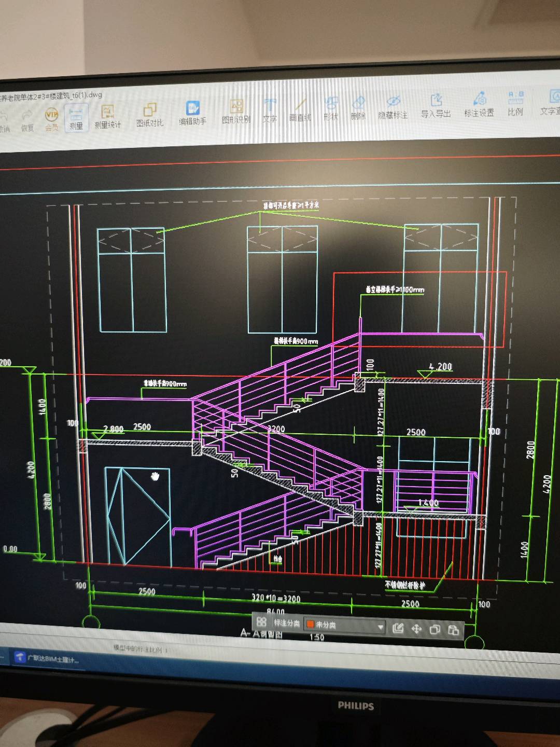Click the 4.200 elevation label
Image resolution: width=560 pixels, height=747 pixels.
440,366
